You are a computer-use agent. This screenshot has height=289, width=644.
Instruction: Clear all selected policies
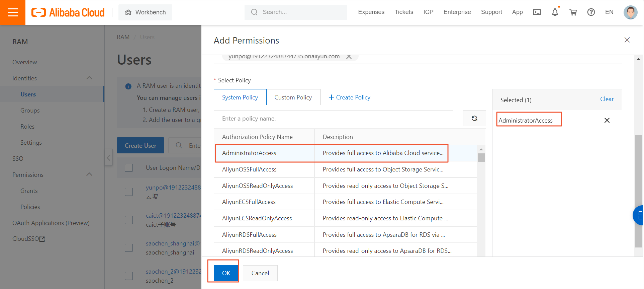(607, 99)
